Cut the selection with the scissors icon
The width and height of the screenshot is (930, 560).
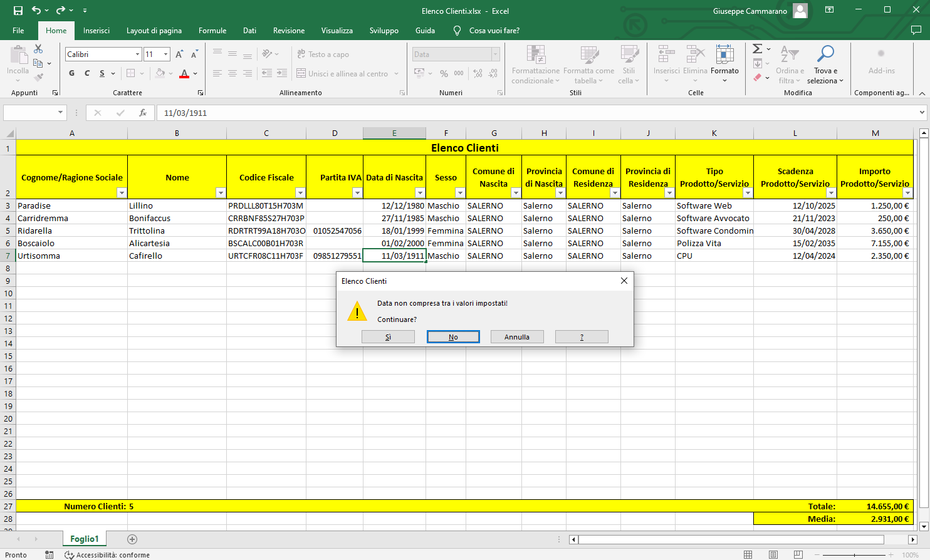click(39, 49)
